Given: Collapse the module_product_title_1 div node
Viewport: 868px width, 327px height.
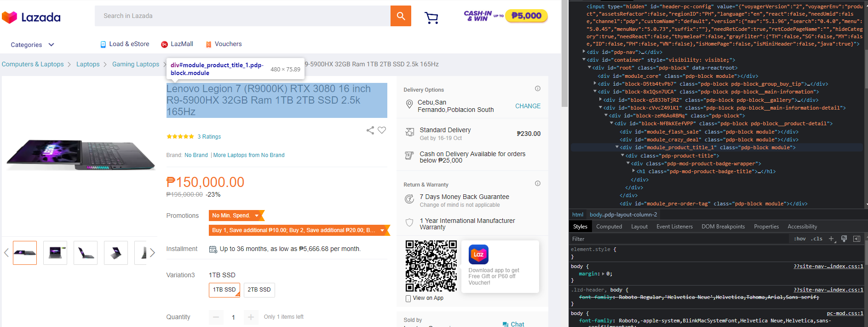Looking at the screenshot, I should 617,147.
